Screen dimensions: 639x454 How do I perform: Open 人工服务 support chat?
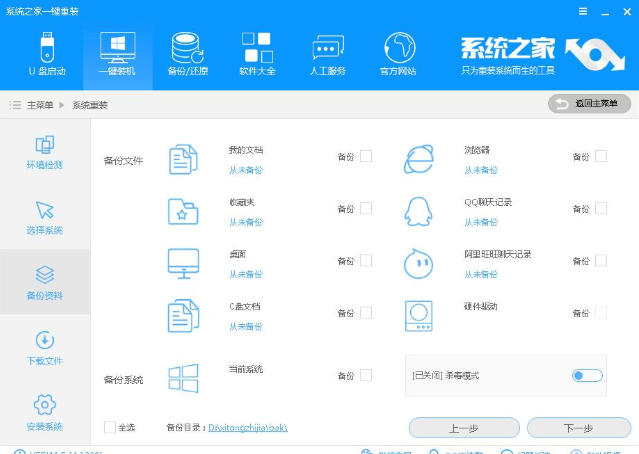click(x=328, y=54)
